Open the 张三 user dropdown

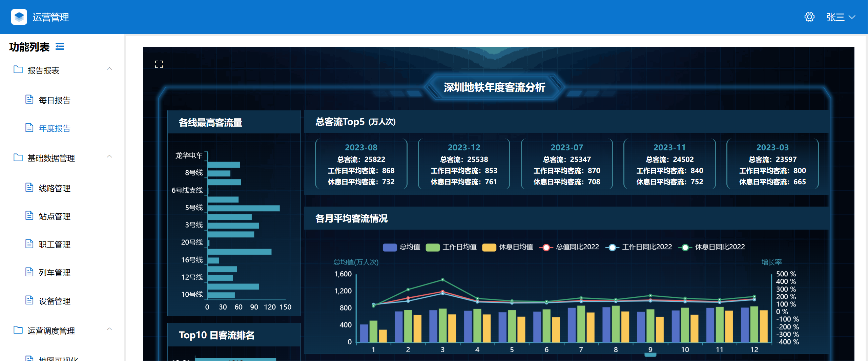(841, 17)
